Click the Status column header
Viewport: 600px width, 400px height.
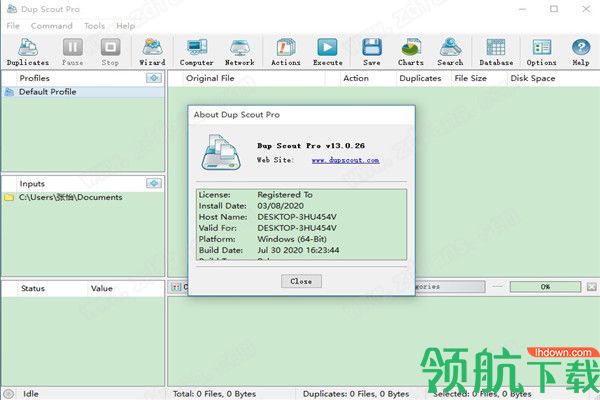(33, 289)
